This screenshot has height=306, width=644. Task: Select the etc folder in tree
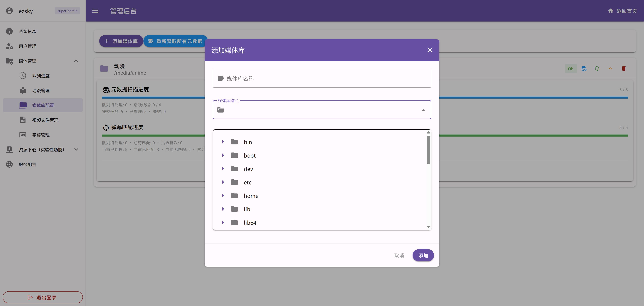tap(248, 182)
